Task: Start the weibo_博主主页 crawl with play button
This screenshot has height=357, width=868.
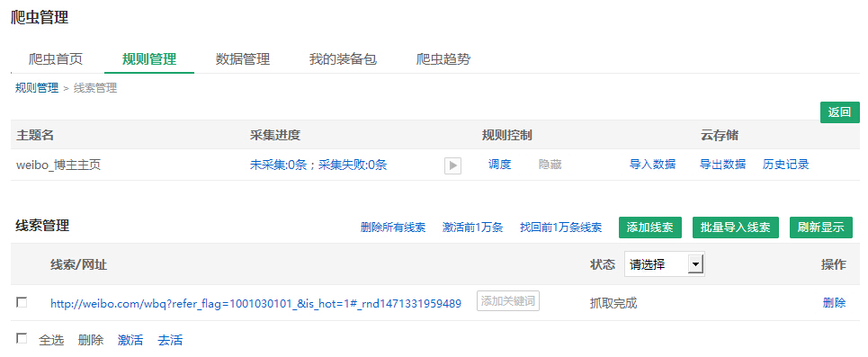Action: pyautogui.click(x=452, y=165)
